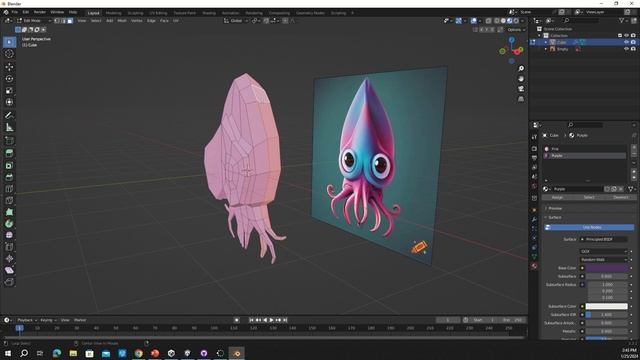Select the Scale tool in left toolbar
640x360 pixels.
[9, 90]
